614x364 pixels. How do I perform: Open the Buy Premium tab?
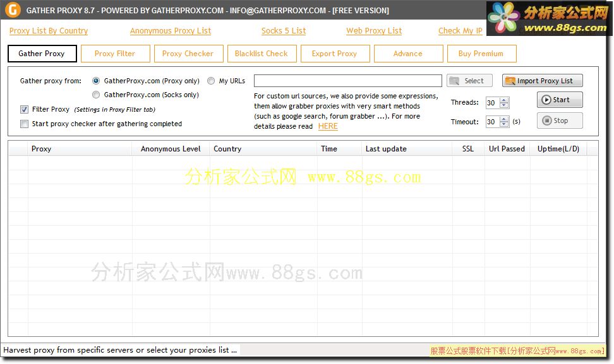tap(481, 54)
